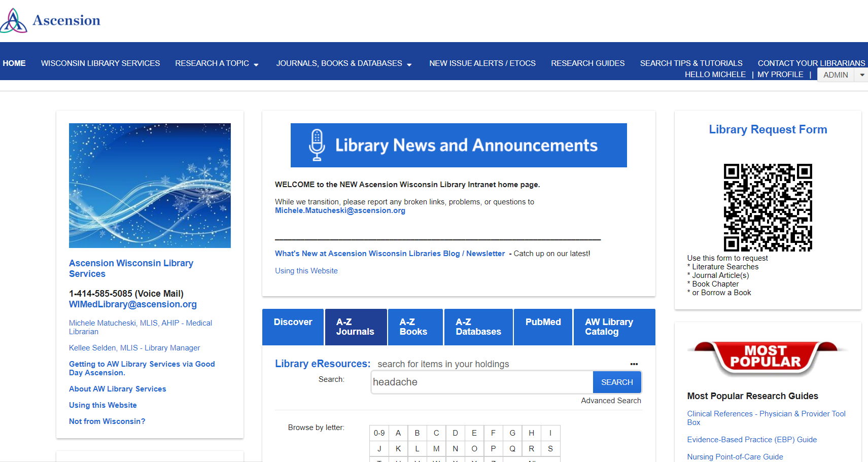The height and width of the screenshot is (462, 868).
Task: Open Evidence-Based Practice (EBP) Guide
Action: coord(752,440)
